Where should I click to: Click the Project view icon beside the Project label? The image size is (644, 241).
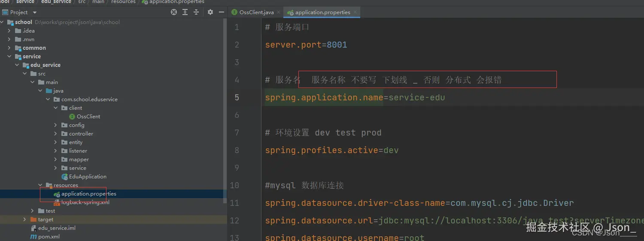[5, 12]
